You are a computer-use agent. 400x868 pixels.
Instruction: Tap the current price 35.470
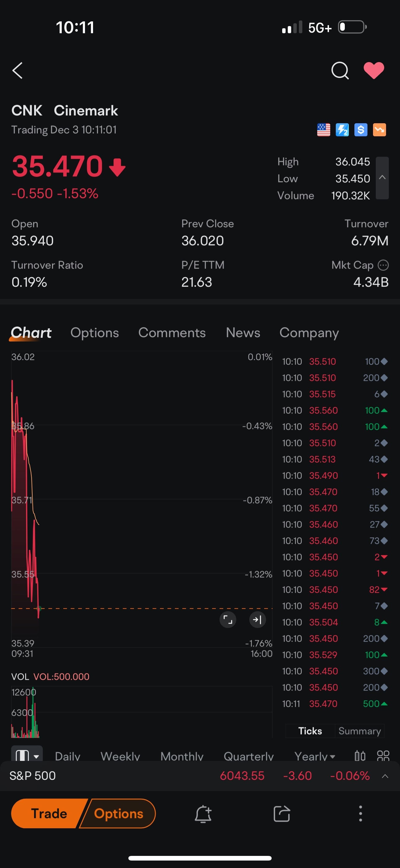coord(57,166)
